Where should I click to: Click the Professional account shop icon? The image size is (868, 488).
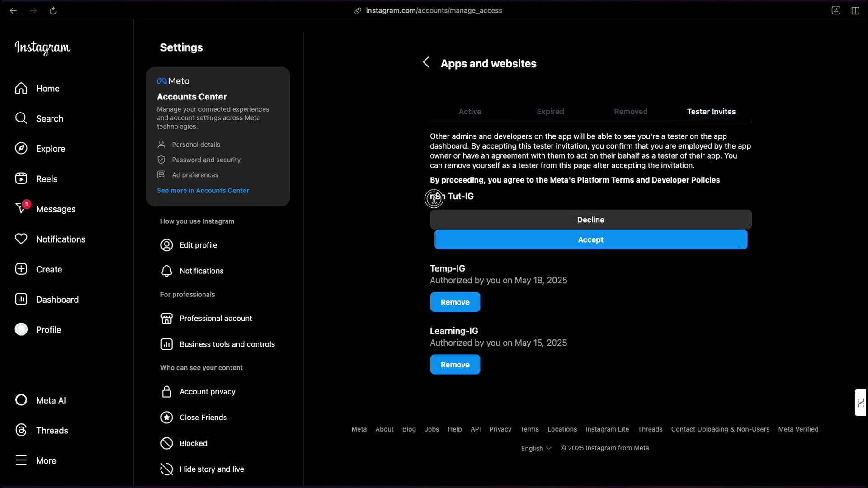[x=167, y=318]
